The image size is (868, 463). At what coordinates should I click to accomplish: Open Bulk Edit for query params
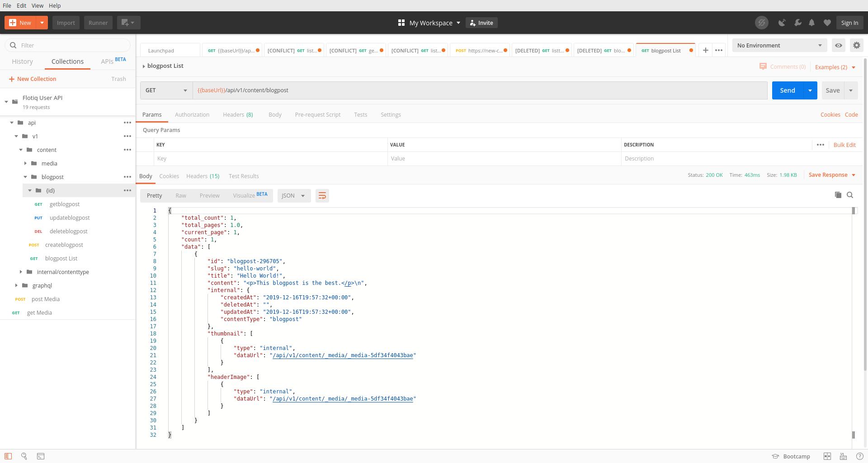pyautogui.click(x=844, y=145)
